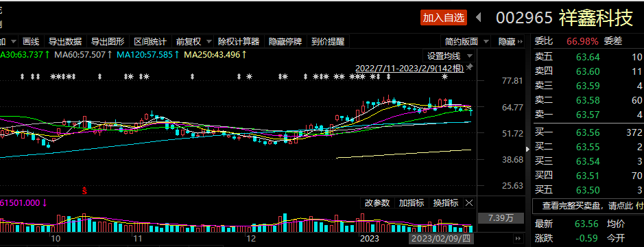The image size is (644, 247).
Task: Select the 买四 price 63.51
Action: (588, 176)
